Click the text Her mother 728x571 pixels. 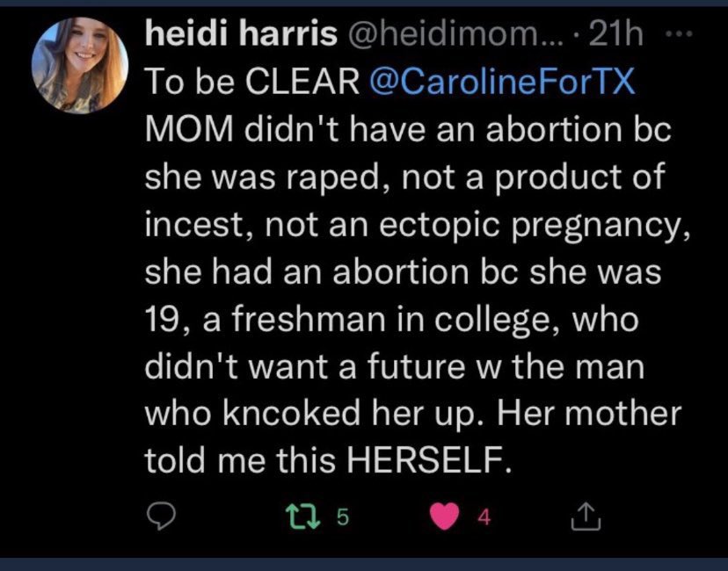590,412
